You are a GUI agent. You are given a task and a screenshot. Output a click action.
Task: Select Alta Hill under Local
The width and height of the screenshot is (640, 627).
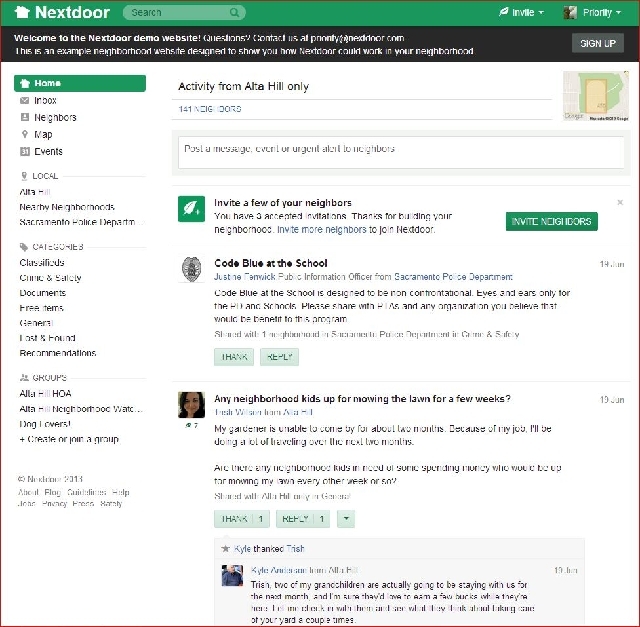(x=35, y=192)
